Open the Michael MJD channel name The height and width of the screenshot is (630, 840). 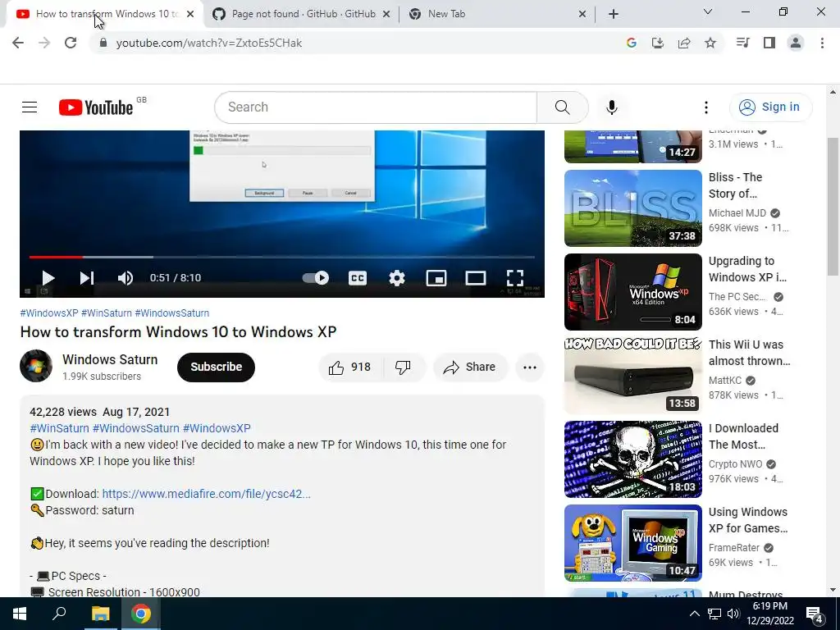(x=737, y=213)
